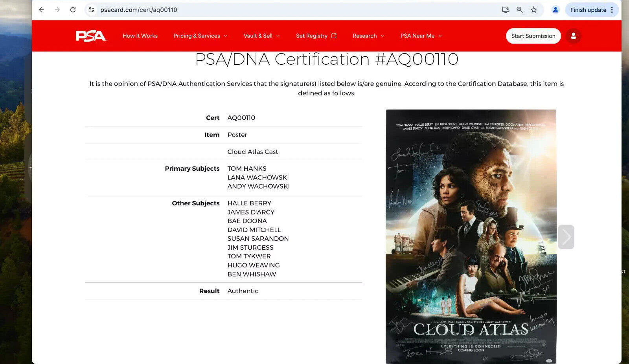Click Finish update button

tap(588, 10)
